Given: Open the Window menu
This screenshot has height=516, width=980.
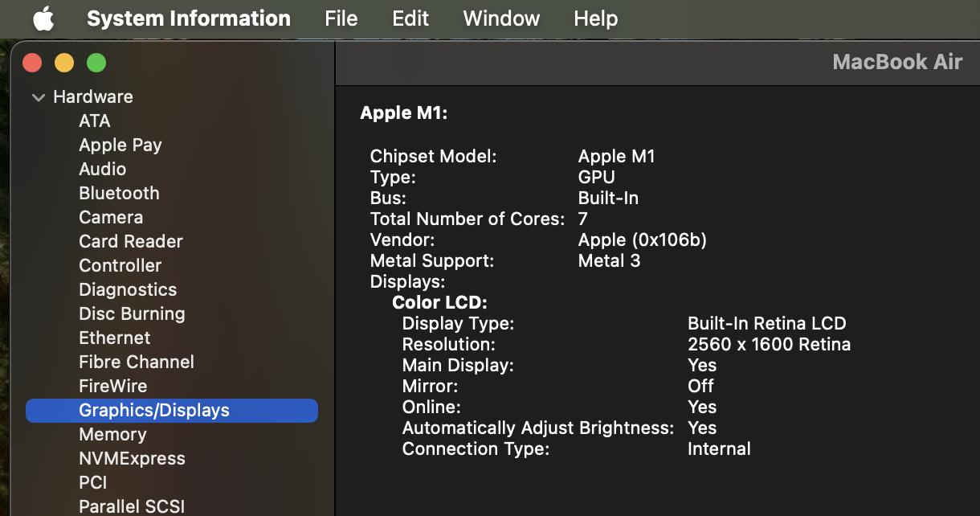Looking at the screenshot, I should click(501, 18).
